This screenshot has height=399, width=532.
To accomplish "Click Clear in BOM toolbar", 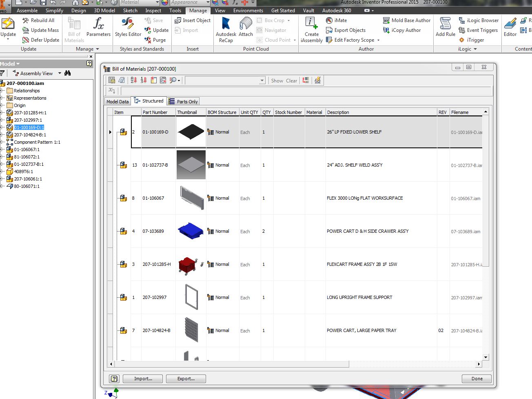I will (291, 81).
